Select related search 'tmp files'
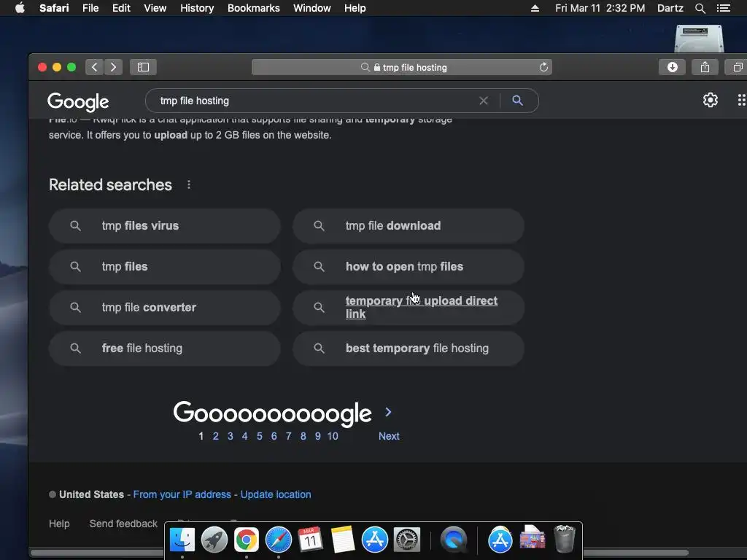 (x=164, y=267)
